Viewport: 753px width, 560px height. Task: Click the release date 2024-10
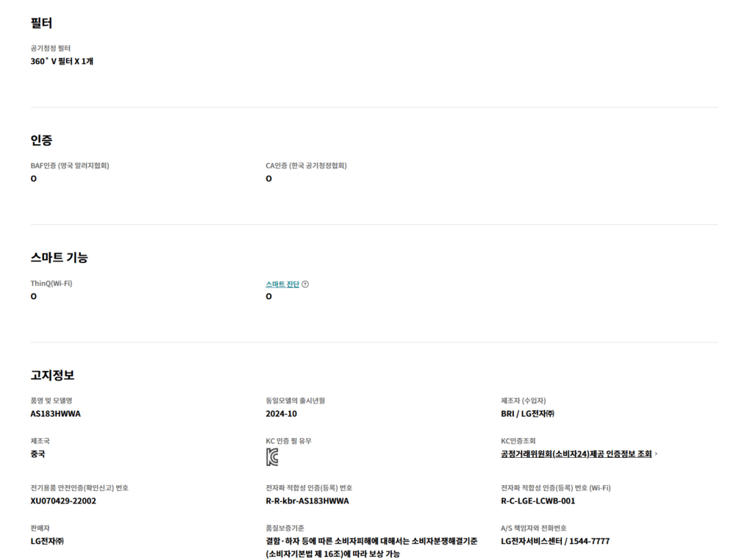tap(281, 414)
